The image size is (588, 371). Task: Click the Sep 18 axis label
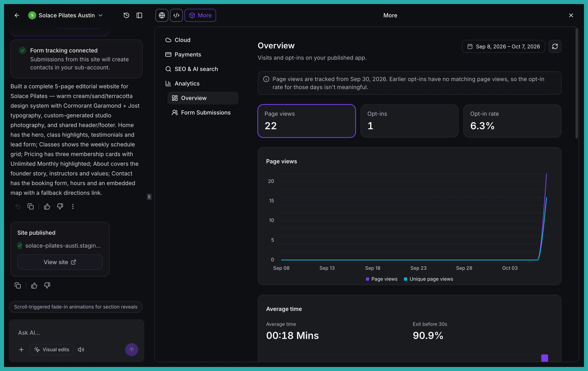pyautogui.click(x=373, y=268)
